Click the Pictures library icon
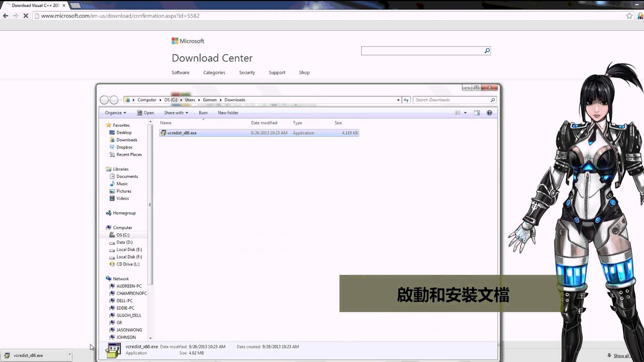Image resolution: width=644 pixels, height=362 pixels. (x=112, y=191)
